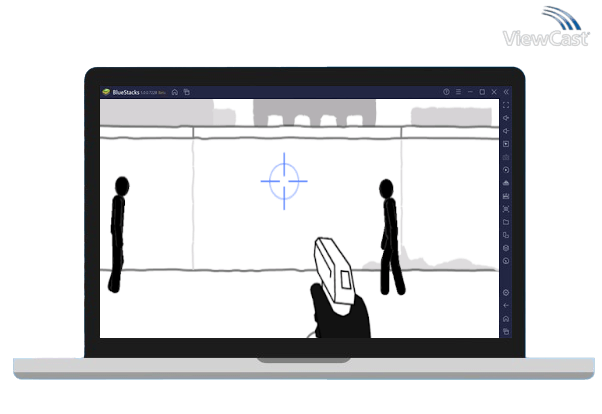Click the BlueStacks logo in title bar
The width and height of the screenshot is (602, 414).
point(106,92)
